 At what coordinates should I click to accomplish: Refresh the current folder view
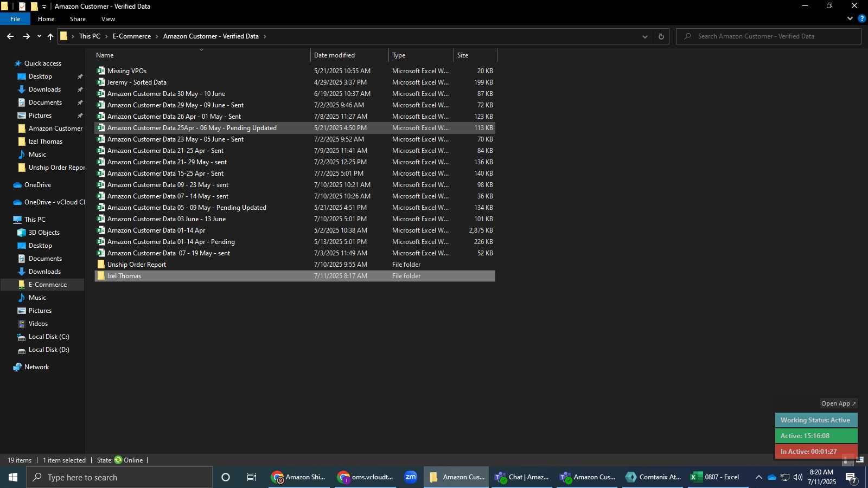(661, 36)
